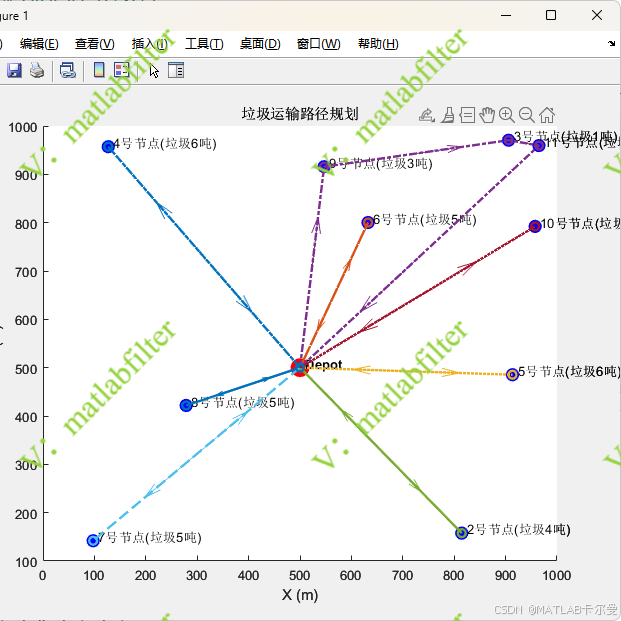Click the label 5号节点(垃圾6吨)
The width and height of the screenshot is (621, 621).
[570, 371]
